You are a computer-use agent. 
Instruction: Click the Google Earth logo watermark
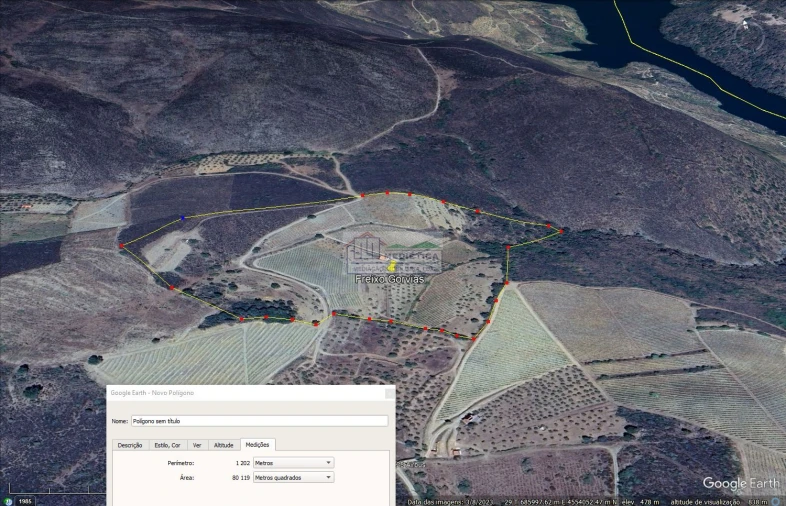click(x=742, y=484)
